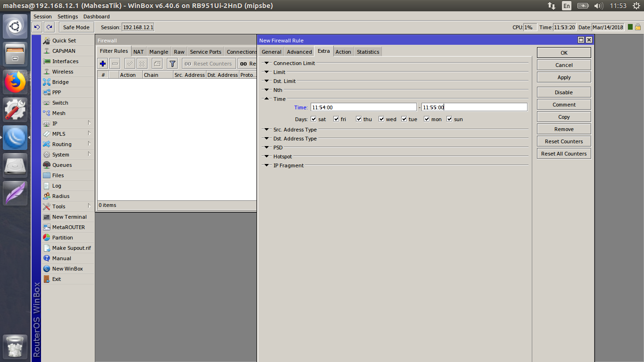Image resolution: width=644 pixels, height=362 pixels.
Task: Uncheck the thu day checkbox
Action: [359, 119]
